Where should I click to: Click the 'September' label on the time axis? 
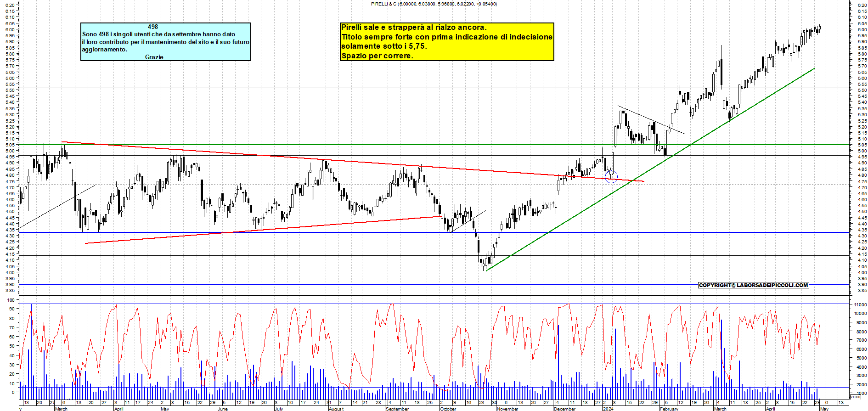397,409
